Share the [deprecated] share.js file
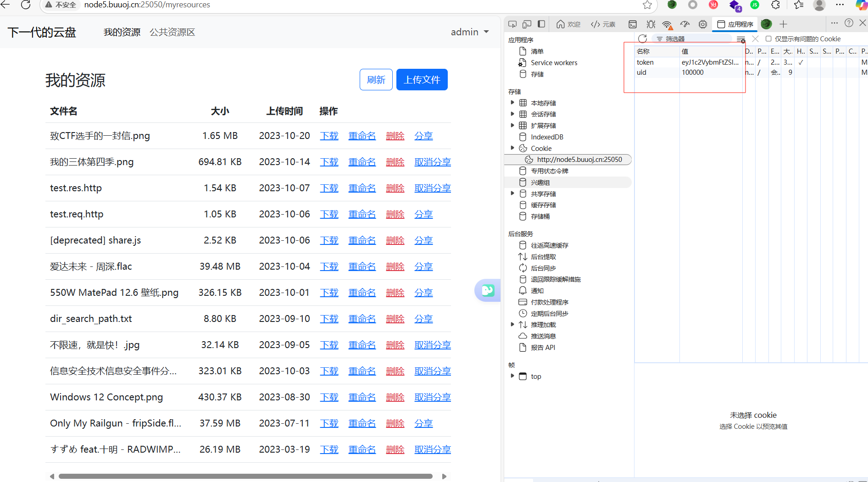Viewport: 868px width, 482px height. (423, 240)
